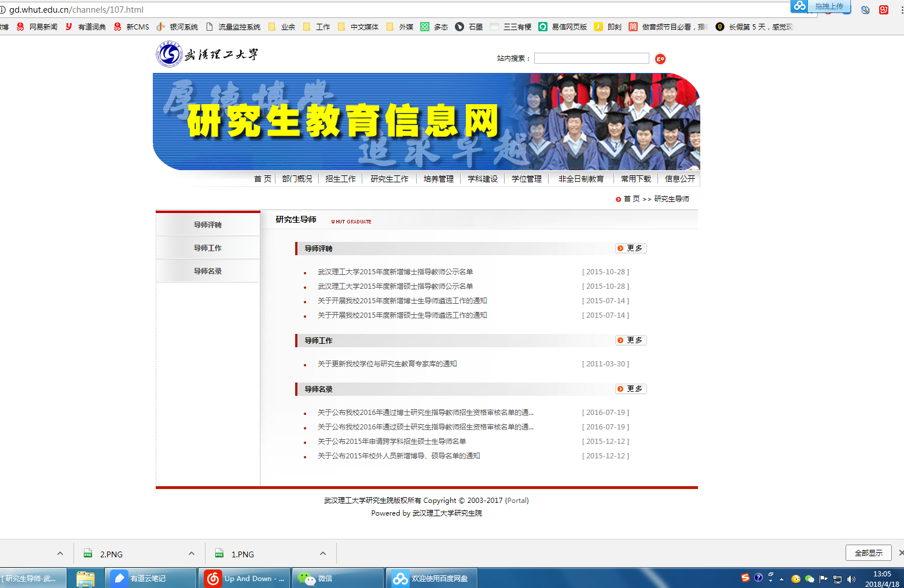Open 武汉理工大学2015年度新增硕士指导教师公示名单
The width and height of the screenshot is (904, 588).
[395, 286]
